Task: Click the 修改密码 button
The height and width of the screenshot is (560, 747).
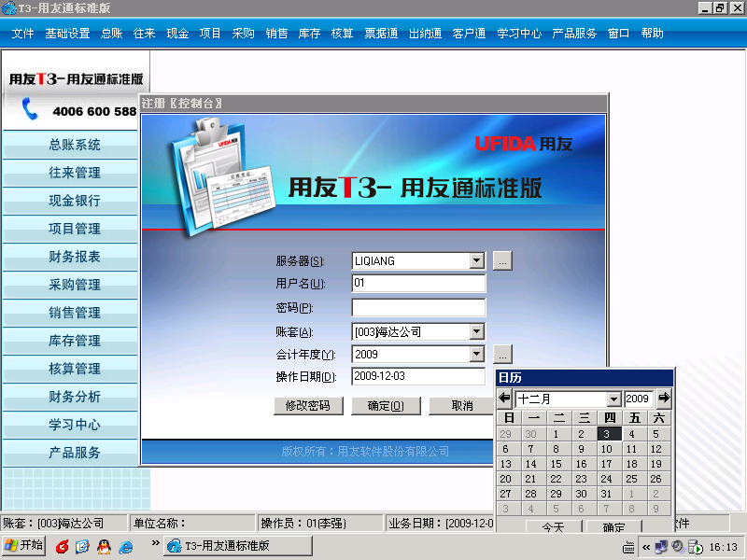Action: tap(308, 406)
